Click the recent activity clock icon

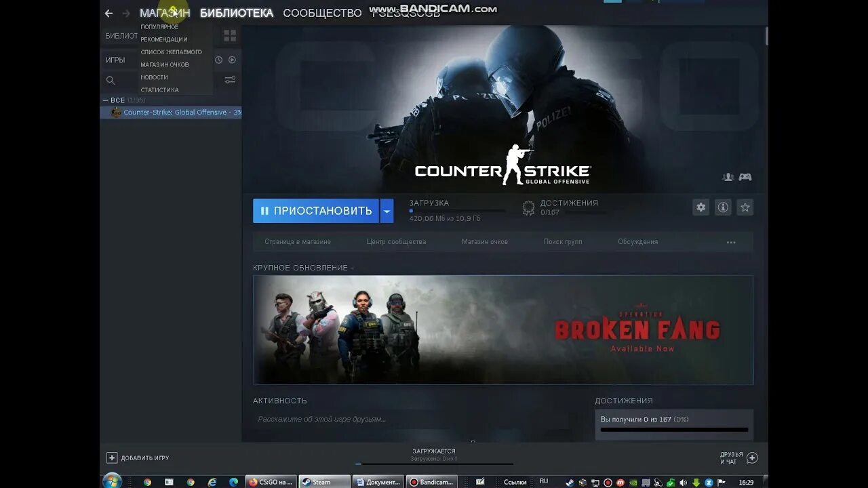click(218, 60)
